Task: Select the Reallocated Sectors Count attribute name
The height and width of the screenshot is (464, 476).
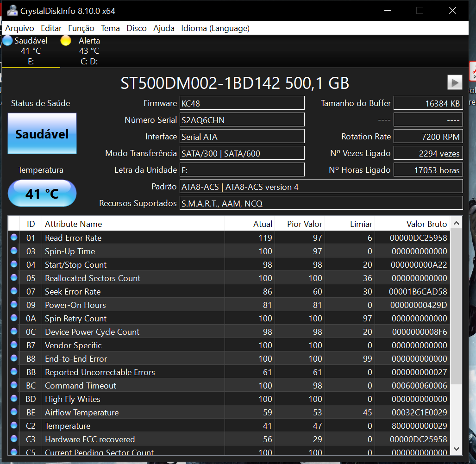Action: [x=93, y=278]
